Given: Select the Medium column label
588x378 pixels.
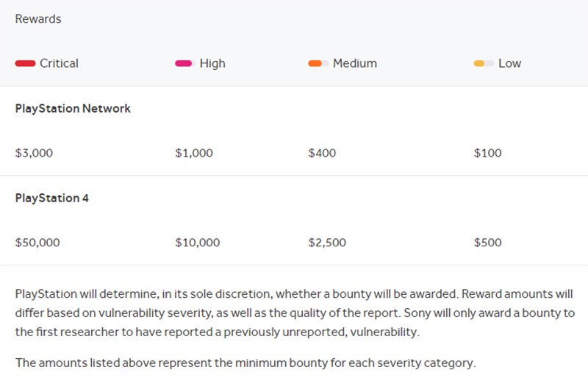Looking at the screenshot, I should pos(355,63).
